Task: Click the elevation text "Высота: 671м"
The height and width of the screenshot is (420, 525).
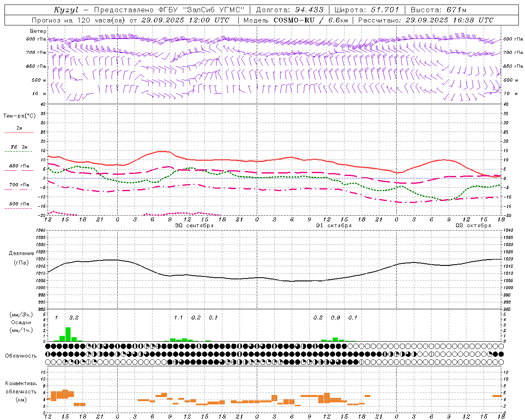Action: (x=438, y=10)
